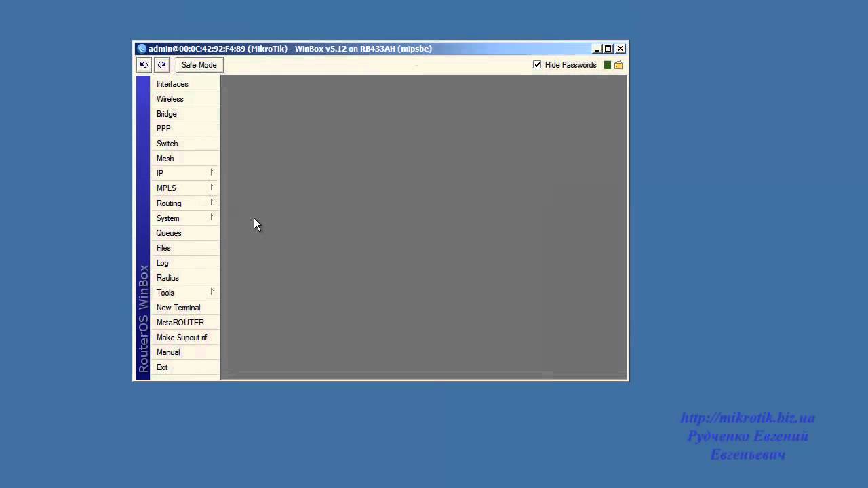
Task: Open the Mesh menu
Action: point(185,159)
